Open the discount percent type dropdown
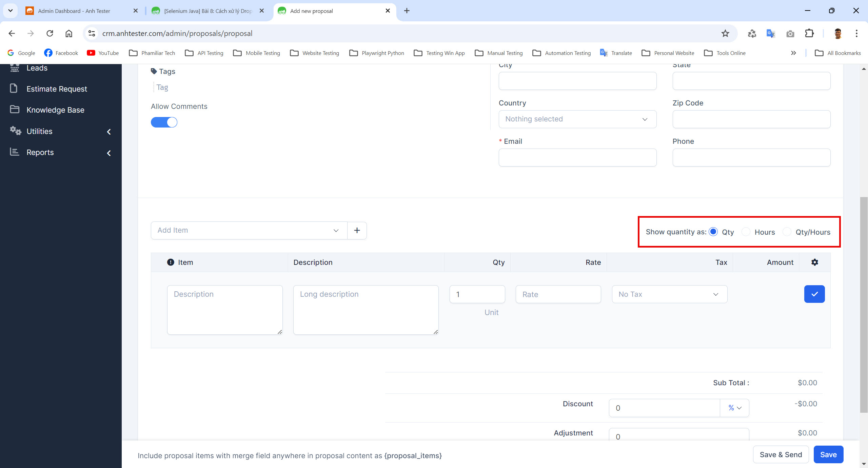 [x=735, y=408]
